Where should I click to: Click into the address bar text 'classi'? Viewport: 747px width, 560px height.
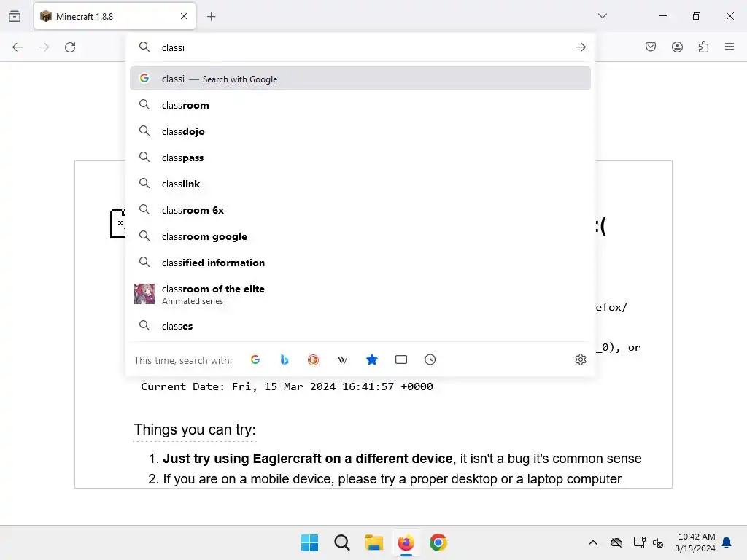tap(173, 47)
